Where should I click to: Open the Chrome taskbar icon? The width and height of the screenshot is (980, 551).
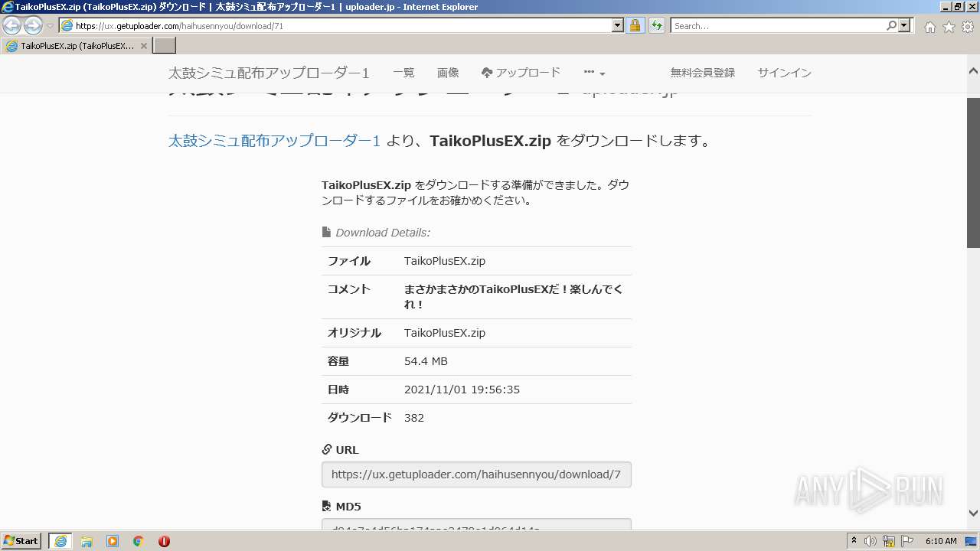coord(139,541)
